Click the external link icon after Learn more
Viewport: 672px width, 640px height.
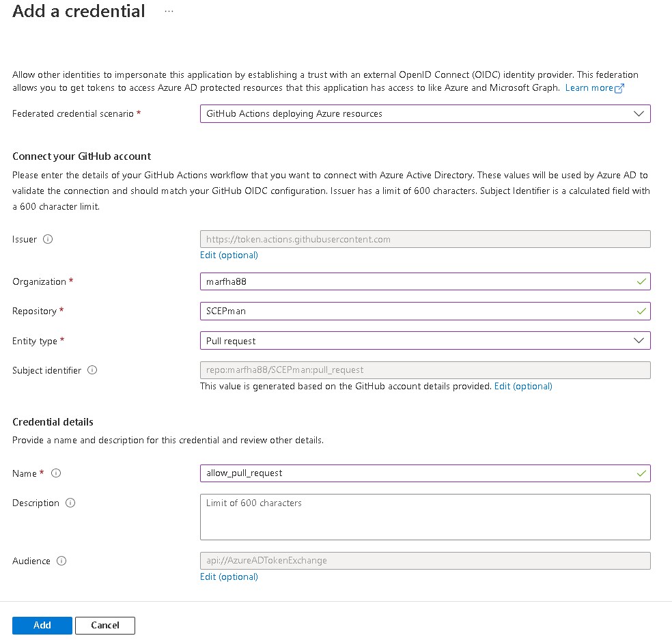pos(619,88)
